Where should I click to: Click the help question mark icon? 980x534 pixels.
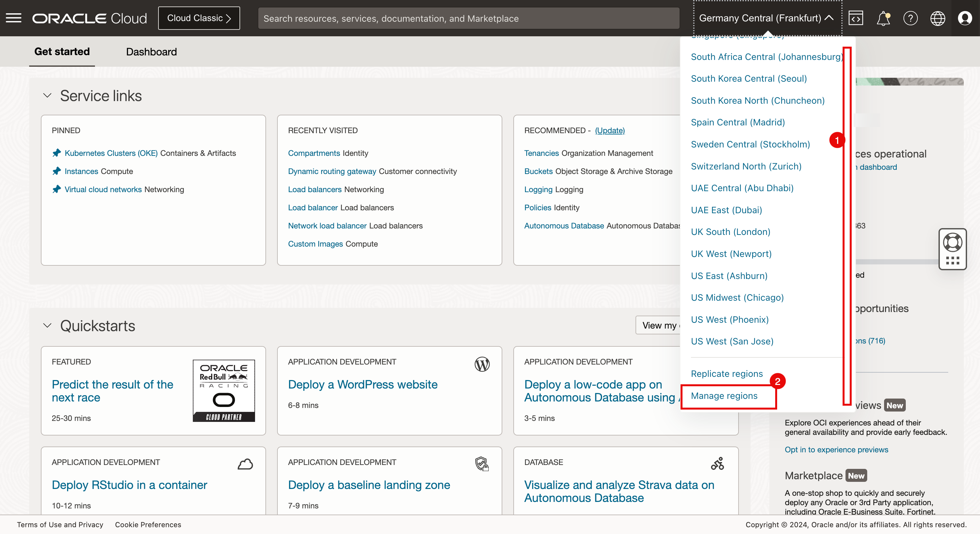(910, 18)
